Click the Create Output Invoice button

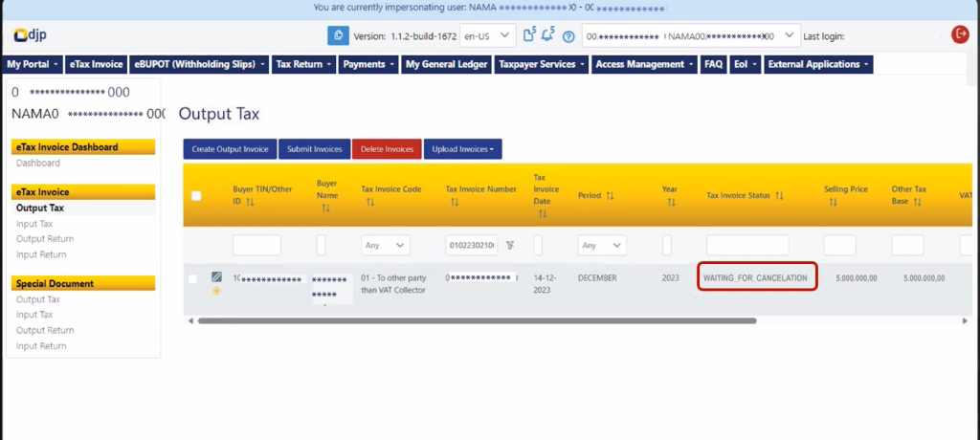(x=230, y=149)
